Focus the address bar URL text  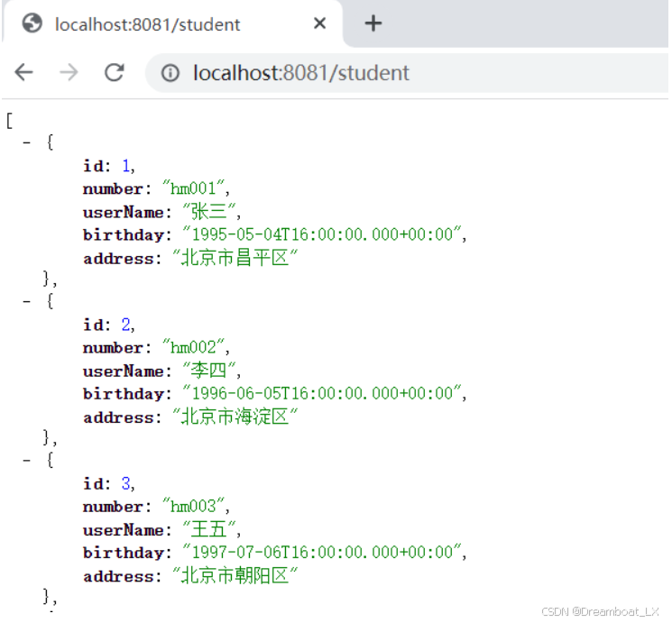(x=301, y=73)
